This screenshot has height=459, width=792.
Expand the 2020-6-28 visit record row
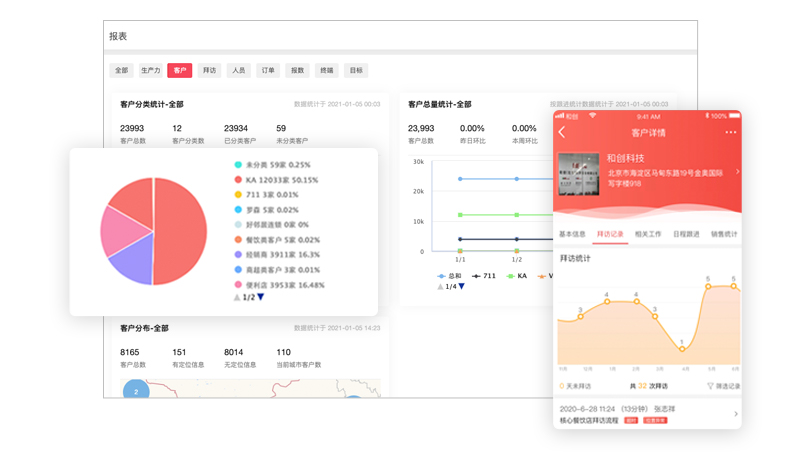tap(736, 414)
